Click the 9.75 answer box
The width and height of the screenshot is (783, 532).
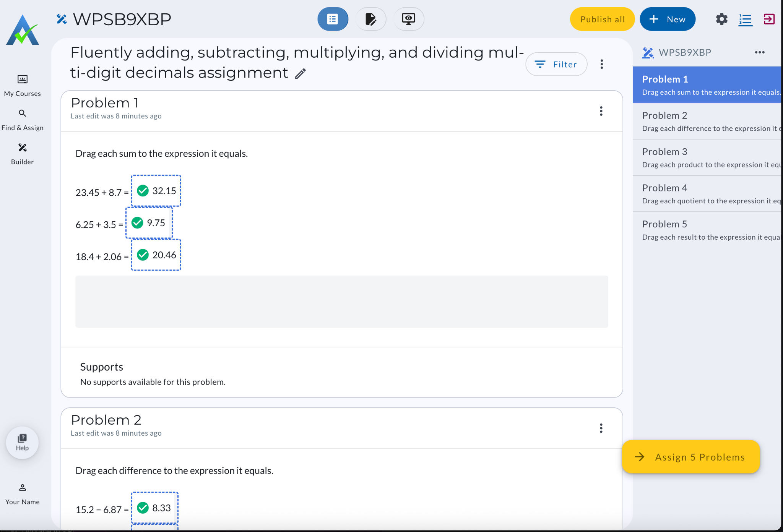click(149, 223)
